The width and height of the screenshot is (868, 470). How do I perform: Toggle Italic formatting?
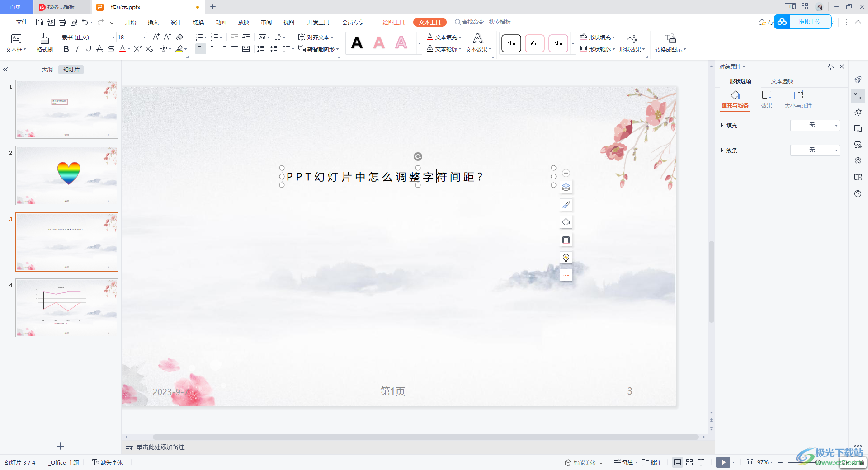click(77, 49)
